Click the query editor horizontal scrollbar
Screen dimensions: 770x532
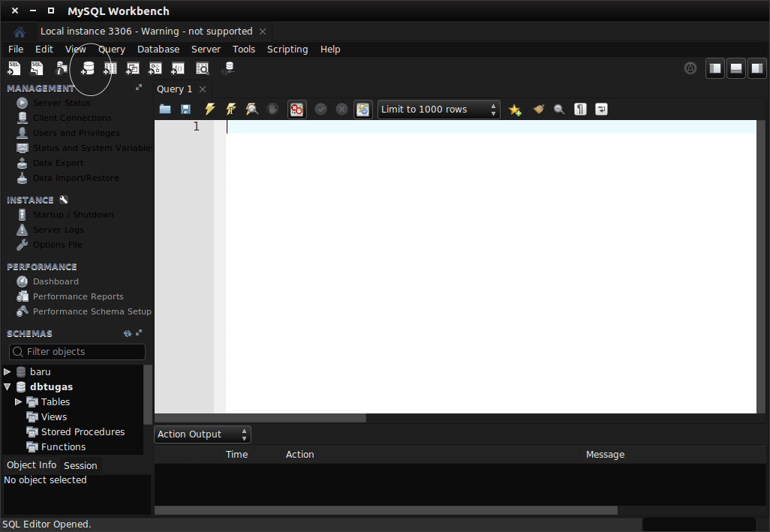click(260, 418)
